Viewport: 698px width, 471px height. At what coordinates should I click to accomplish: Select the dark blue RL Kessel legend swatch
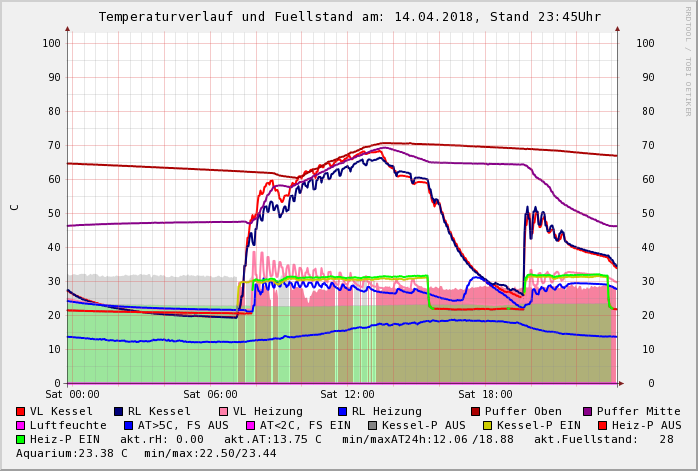coord(119,411)
